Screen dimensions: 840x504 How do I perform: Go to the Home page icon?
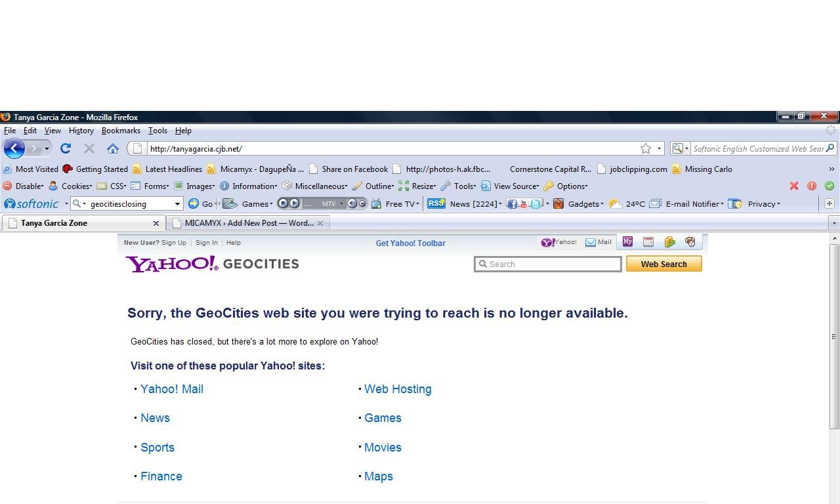coord(113,148)
